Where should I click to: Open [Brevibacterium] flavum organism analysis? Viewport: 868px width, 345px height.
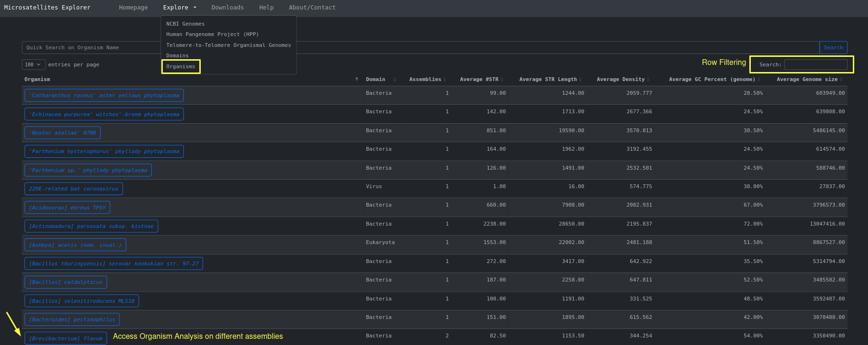65,338
